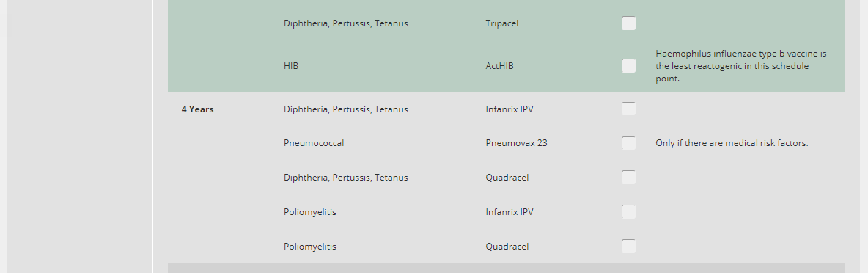
Task: Check Infanrix IPV box in Poliomyelitis row
Action: pos(628,212)
